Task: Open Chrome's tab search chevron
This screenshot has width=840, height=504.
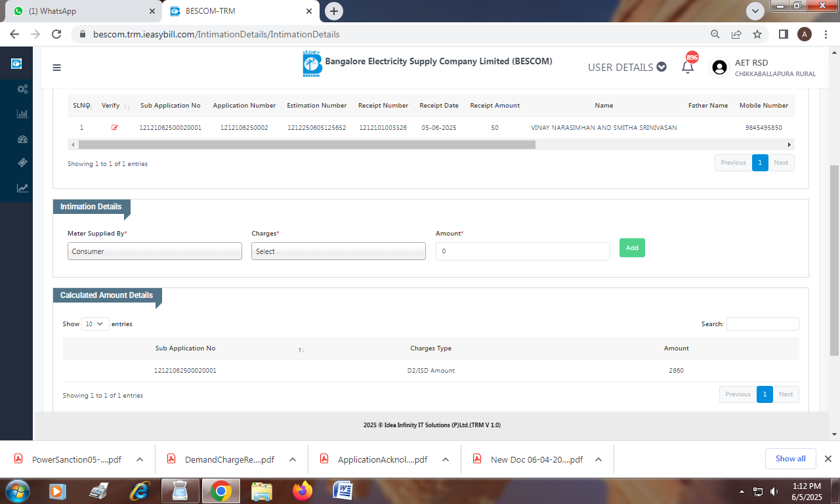Action: 755,10
